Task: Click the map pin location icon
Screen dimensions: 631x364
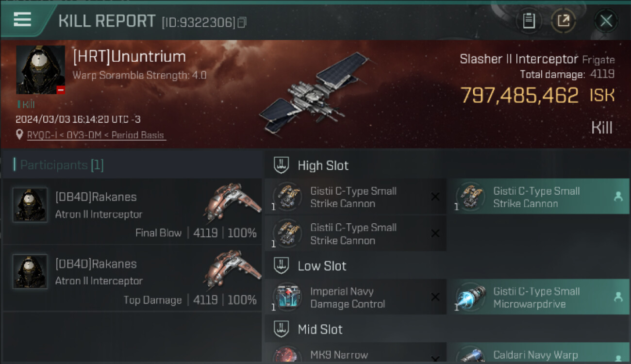Action: pyautogui.click(x=19, y=134)
